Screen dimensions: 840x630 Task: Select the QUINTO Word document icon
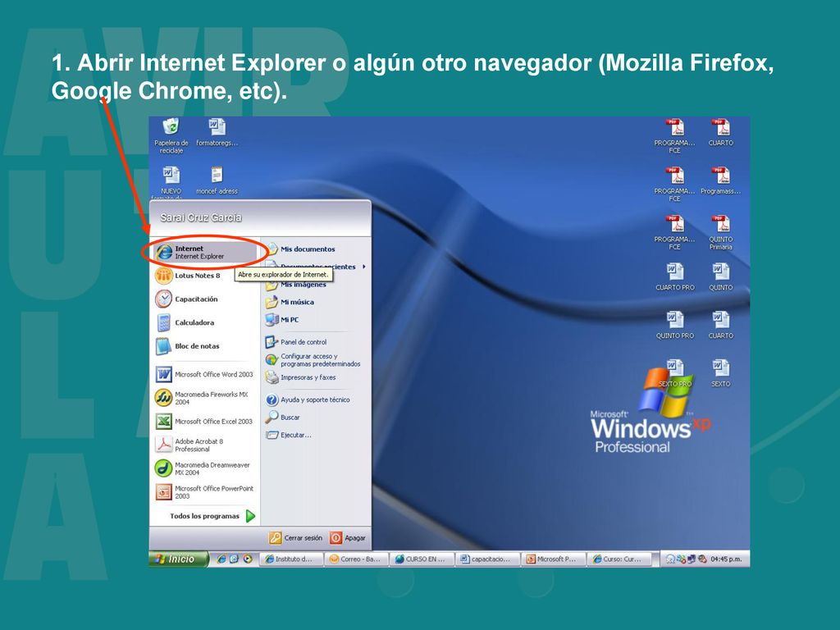(x=720, y=277)
